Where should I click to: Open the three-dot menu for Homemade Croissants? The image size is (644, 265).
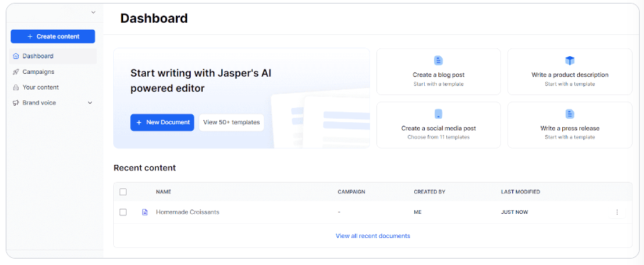click(617, 212)
